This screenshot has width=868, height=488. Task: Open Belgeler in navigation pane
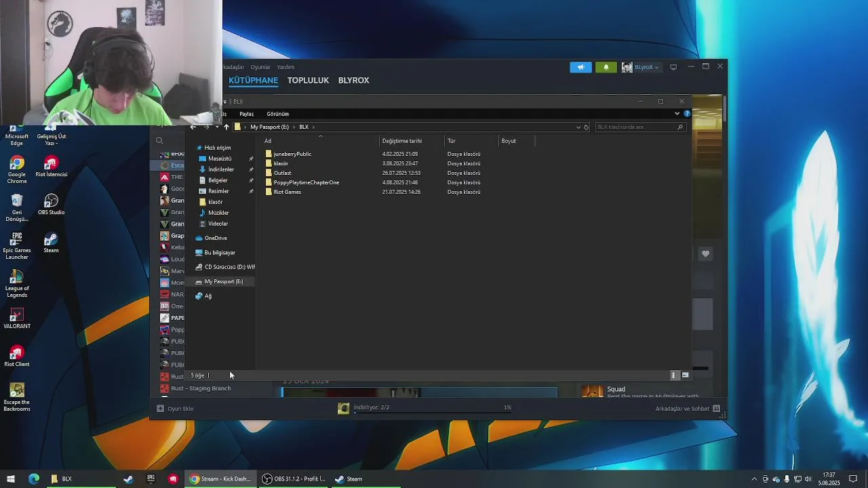pyautogui.click(x=218, y=180)
